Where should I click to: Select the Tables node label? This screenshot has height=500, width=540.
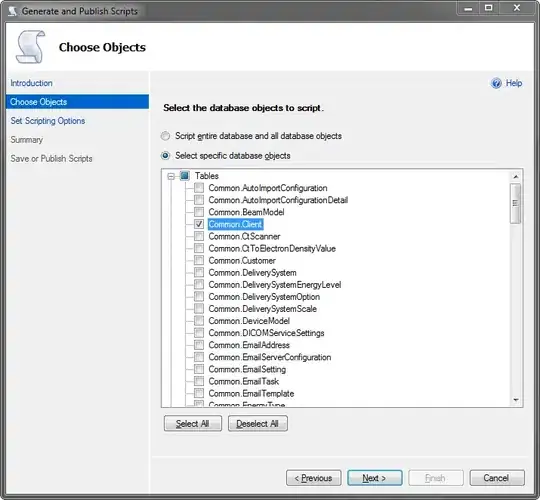click(207, 176)
